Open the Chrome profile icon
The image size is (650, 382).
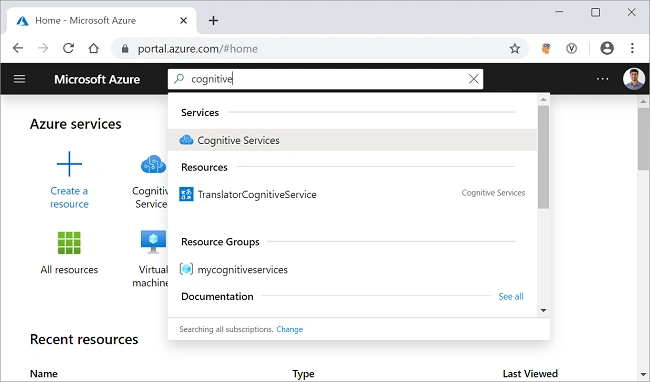click(x=607, y=48)
